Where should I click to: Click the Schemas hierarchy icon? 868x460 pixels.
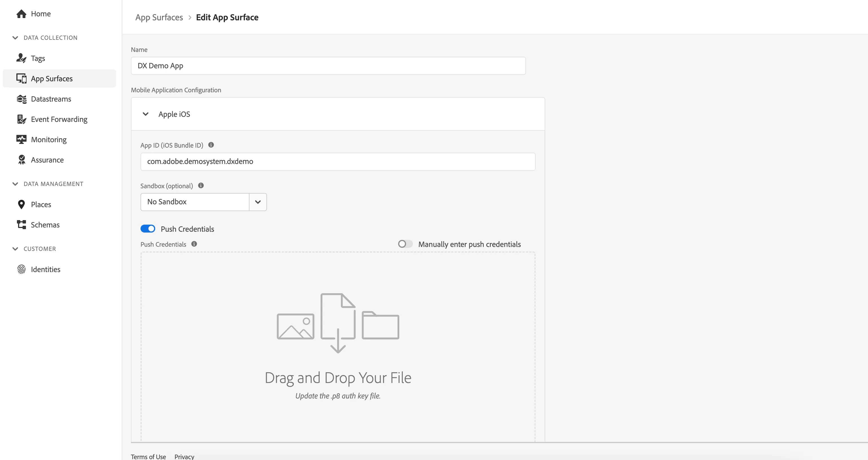click(x=21, y=225)
